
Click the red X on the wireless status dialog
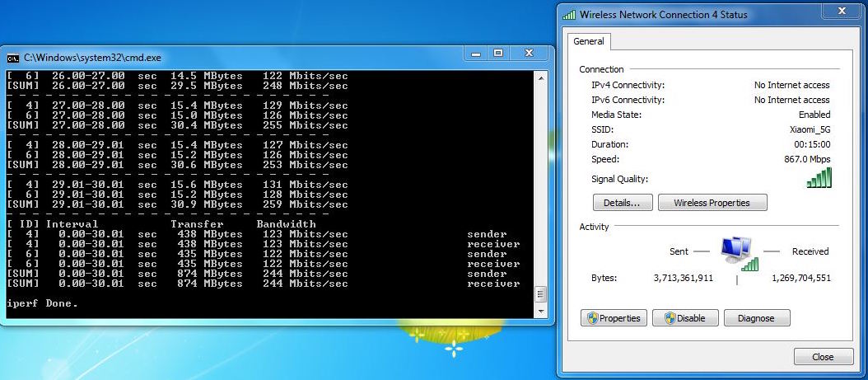click(x=842, y=11)
